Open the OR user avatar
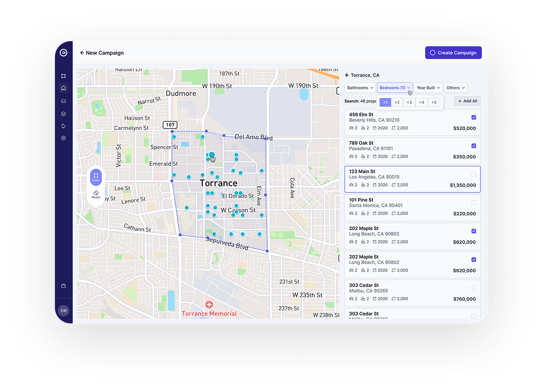Image resolution: width=543 pixels, height=392 pixels. click(x=64, y=311)
